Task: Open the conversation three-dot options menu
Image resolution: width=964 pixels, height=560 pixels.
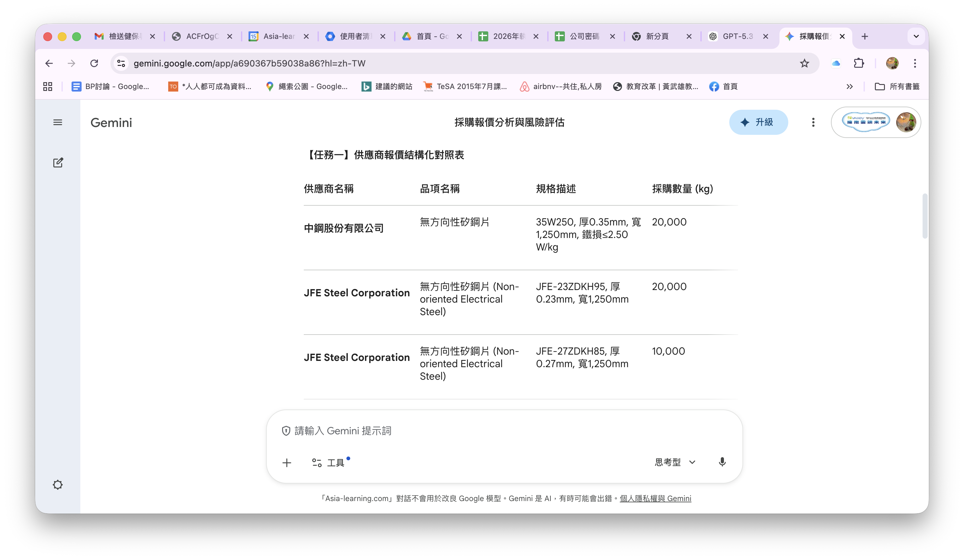Action: pyautogui.click(x=813, y=122)
